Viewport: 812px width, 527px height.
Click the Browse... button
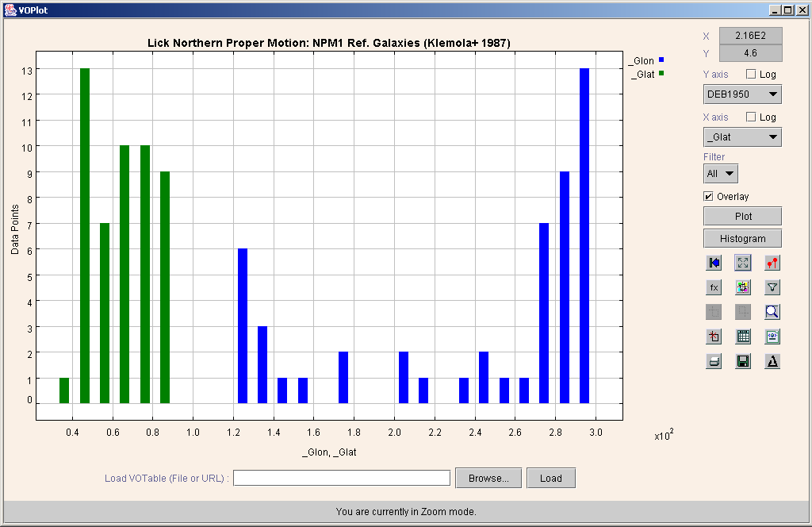click(488, 479)
